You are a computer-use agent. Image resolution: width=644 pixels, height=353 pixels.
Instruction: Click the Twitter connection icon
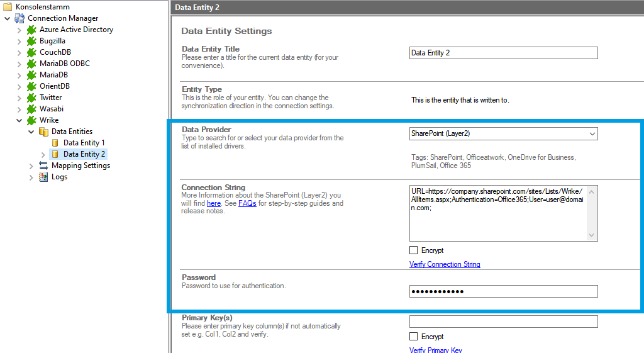point(31,98)
